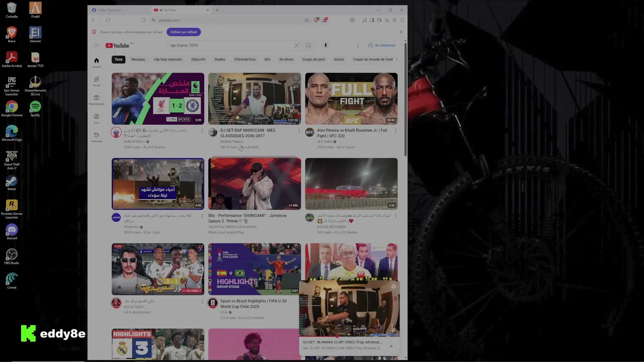The height and width of the screenshot is (362, 644).
Task: Launch OBS Studio from desktop
Action: point(12,257)
